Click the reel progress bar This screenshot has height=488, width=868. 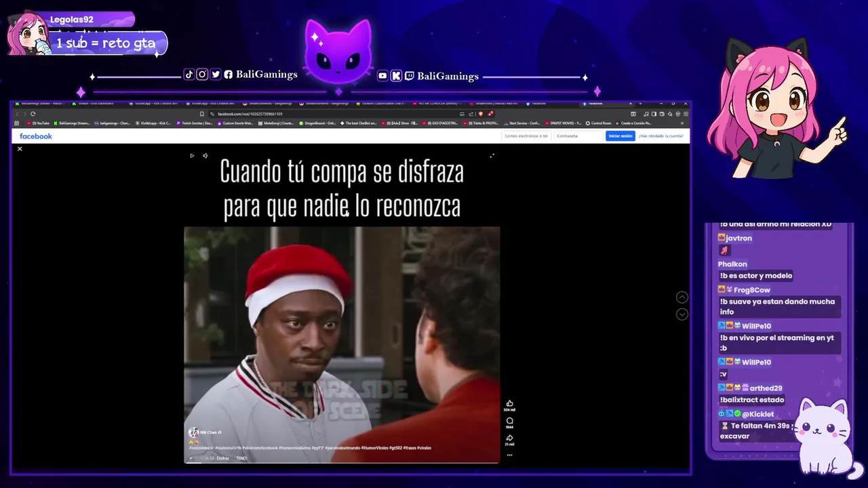[342, 463]
